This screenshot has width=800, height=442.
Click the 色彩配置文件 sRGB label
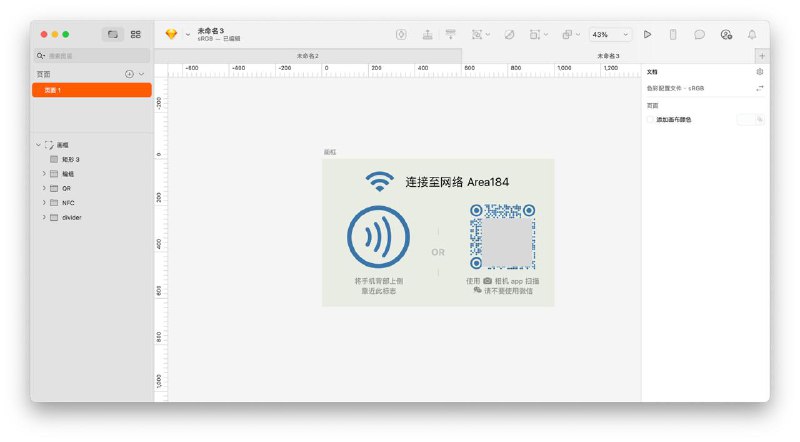tap(676, 88)
